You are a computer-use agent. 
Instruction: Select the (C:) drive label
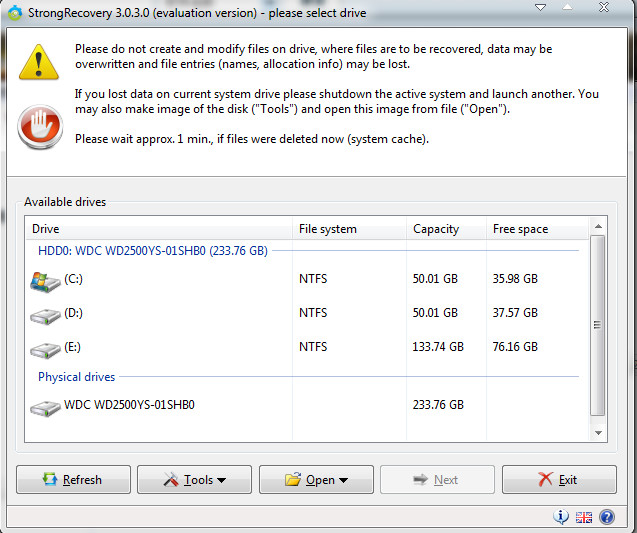[x=74, y=279]
